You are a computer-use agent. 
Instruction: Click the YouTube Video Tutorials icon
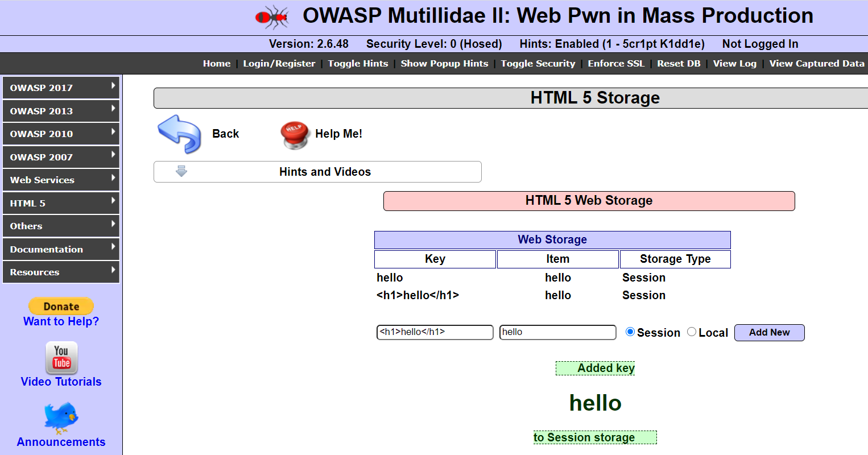pyautogui.click(x=61, y=358)
